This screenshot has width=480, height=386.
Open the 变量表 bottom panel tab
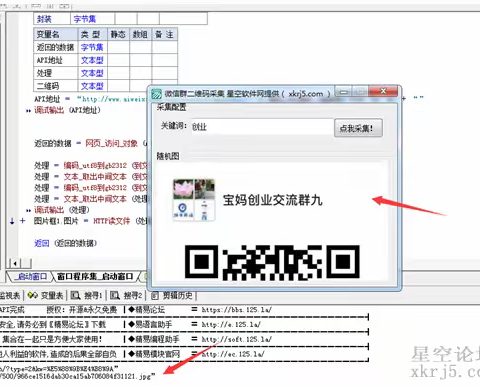[46, 295]
